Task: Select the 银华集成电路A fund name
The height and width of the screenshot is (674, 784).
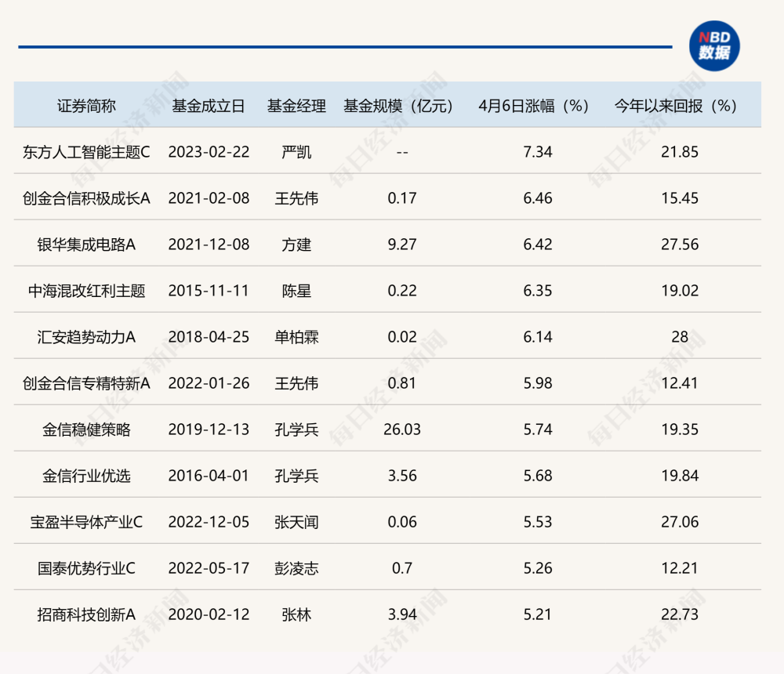Action: pos(86,245)
